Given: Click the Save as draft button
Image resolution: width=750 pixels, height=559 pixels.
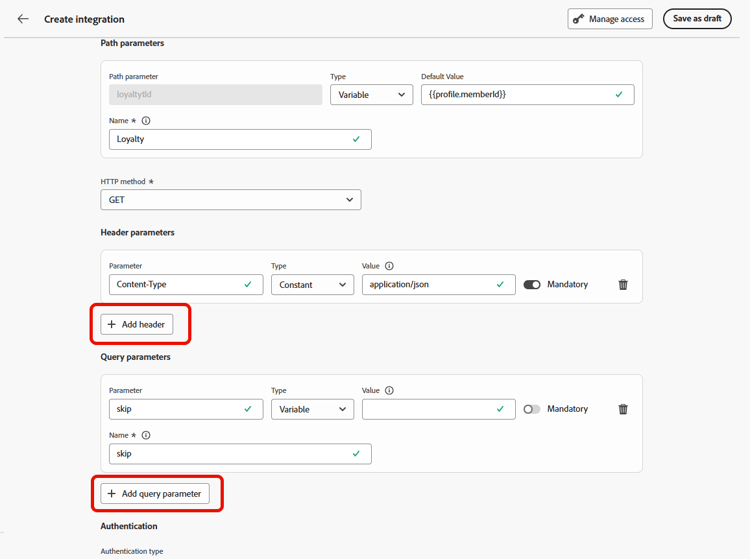Looking at the screenshot, I should (x=697, y=19).
